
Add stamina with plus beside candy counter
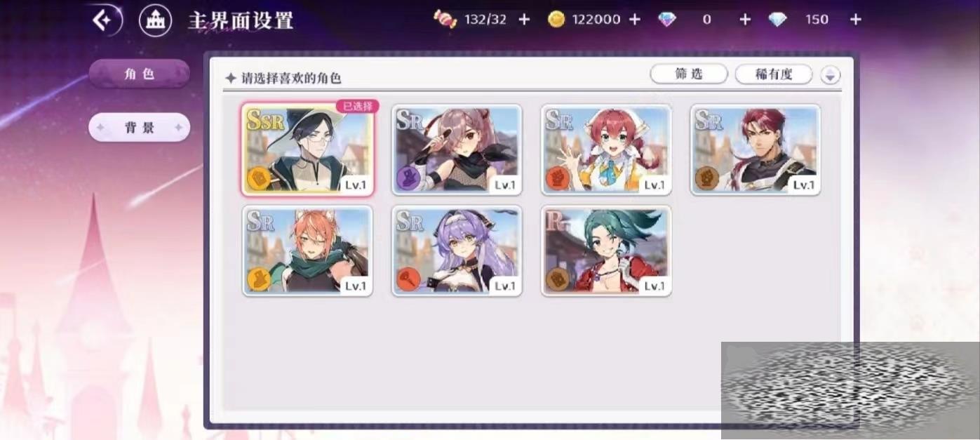524,20
